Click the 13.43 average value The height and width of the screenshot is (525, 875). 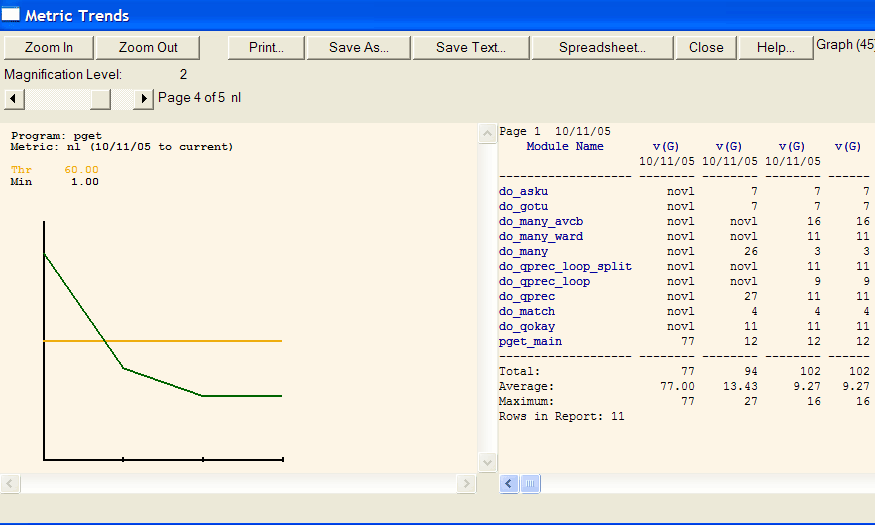[740, 386]
